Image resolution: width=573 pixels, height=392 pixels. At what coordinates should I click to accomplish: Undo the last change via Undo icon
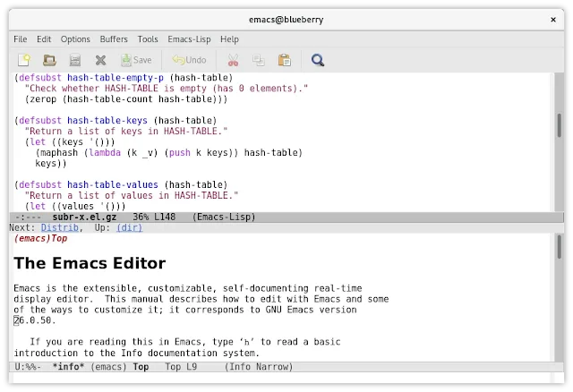tap(189, 60)
